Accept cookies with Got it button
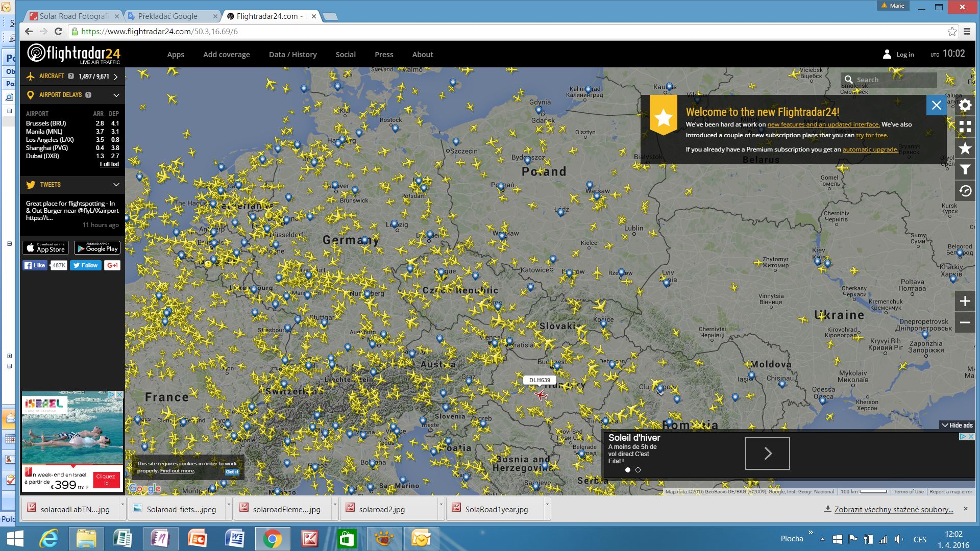 tap(232, 471)
